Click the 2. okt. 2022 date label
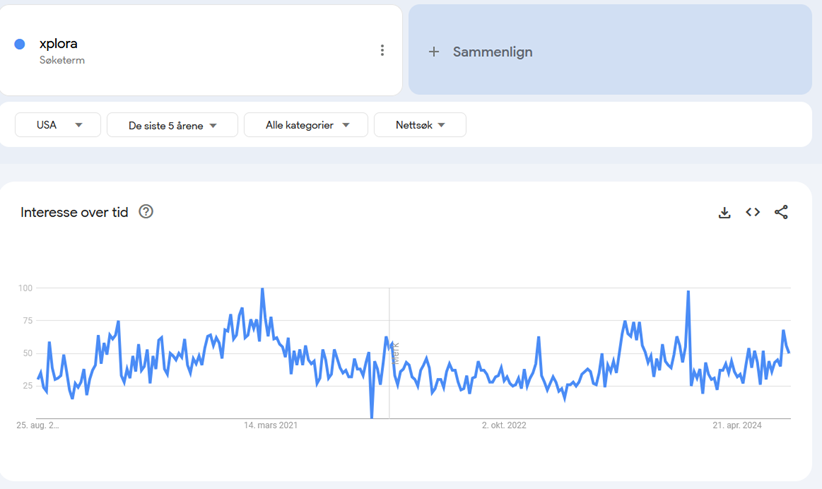This screenshot has width=822, height=489. [504, 425]
